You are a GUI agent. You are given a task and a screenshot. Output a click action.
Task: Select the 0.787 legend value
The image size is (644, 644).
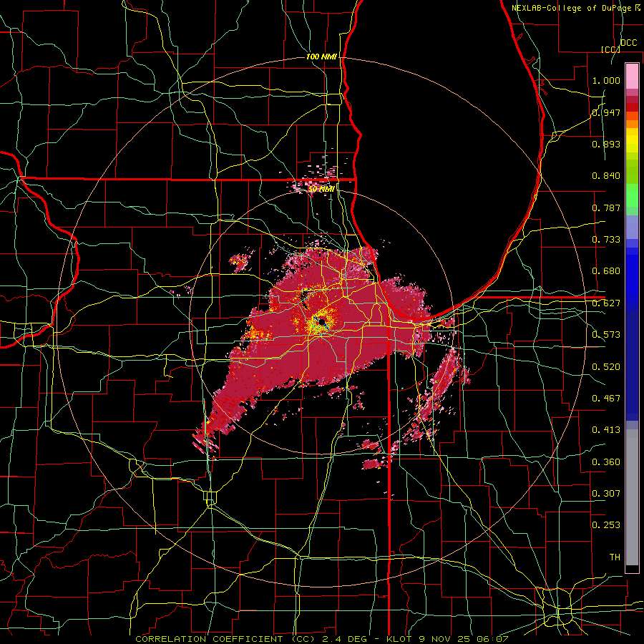point(606,208)
